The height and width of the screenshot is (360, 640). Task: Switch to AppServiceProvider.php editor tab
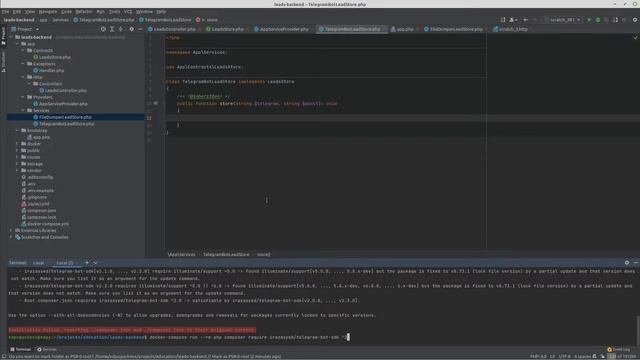283,29
